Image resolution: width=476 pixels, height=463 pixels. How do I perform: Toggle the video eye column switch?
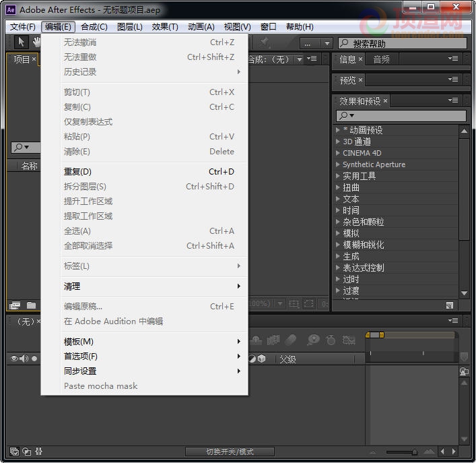pyautogui.click(x=14, y=359)
